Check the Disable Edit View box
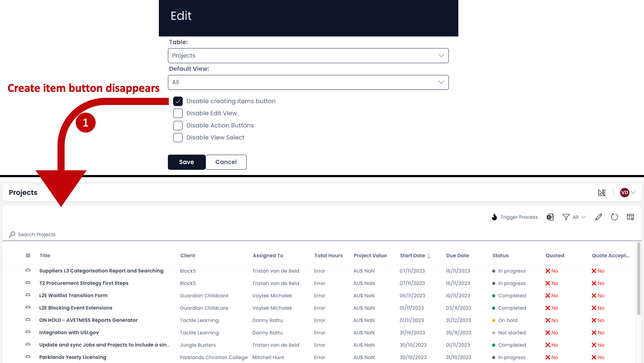Viewport: 644px width, 363px height. coord(178,113)
